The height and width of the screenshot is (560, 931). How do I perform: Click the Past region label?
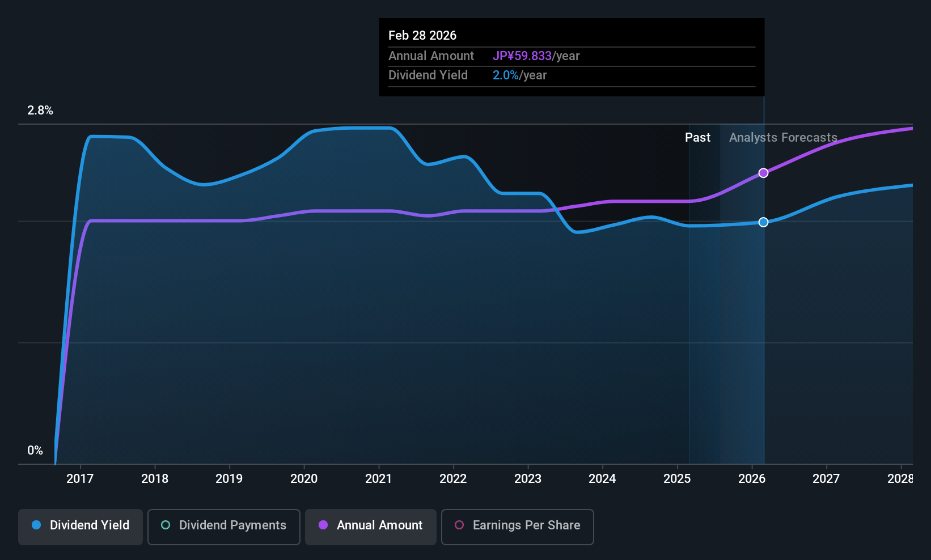[x=697, y=138]
